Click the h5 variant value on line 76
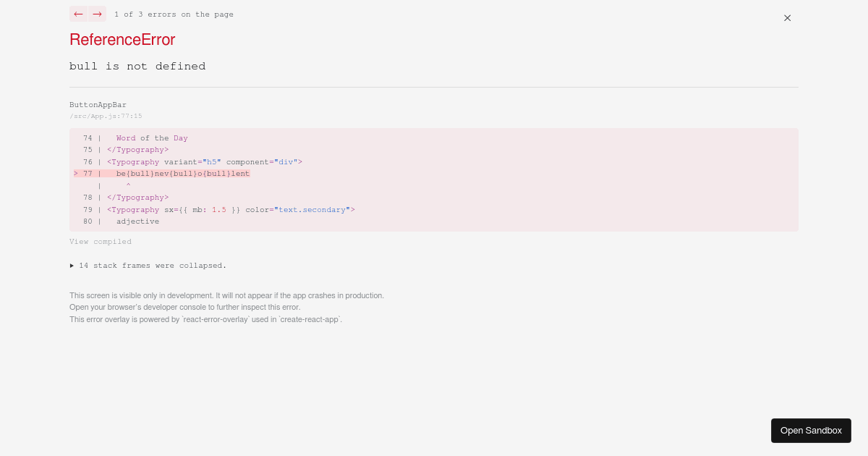Image resolution: width=868 pixels, height=456 pixels. (x=211, y=162)
